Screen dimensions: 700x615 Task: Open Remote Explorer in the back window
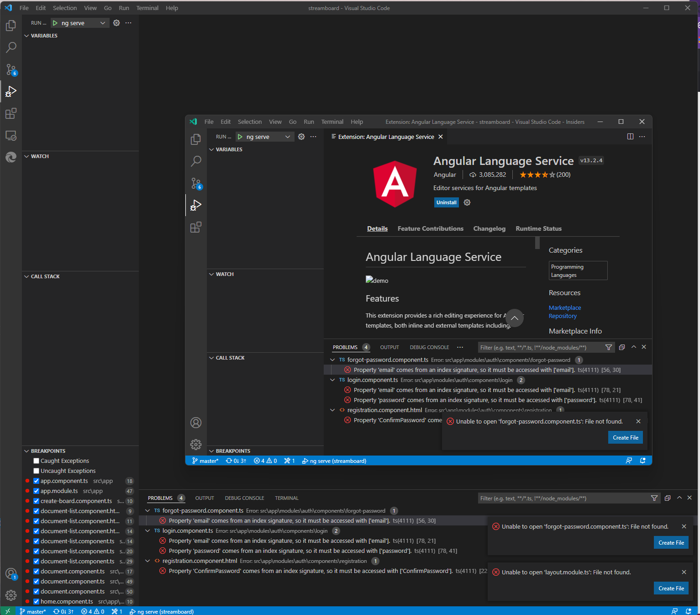[11, 135]
